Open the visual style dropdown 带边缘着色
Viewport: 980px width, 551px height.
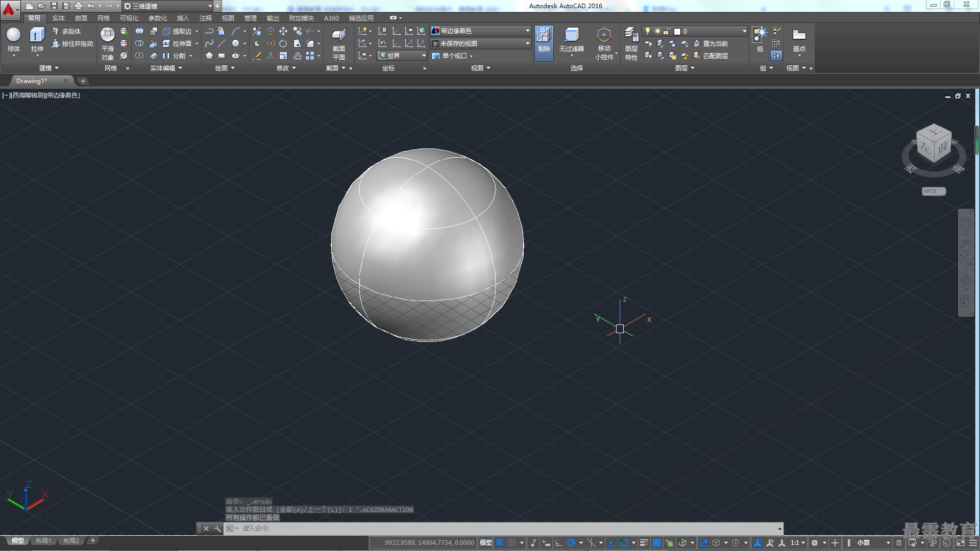481,31
